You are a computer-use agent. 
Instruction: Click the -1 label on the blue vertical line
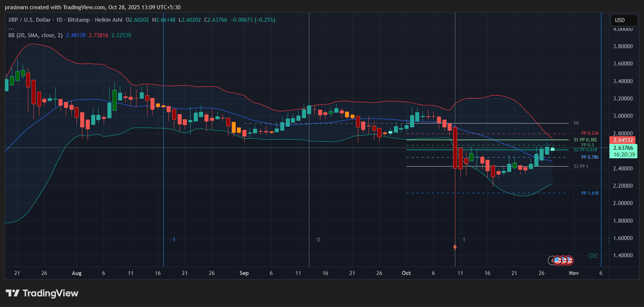173,240
